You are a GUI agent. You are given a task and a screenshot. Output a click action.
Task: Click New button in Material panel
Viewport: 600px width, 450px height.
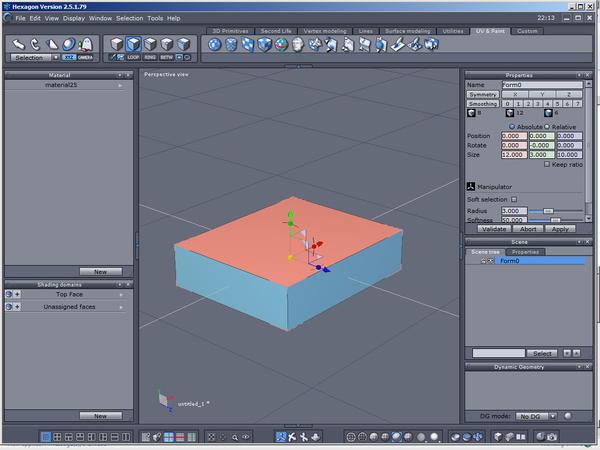point(100,271)
